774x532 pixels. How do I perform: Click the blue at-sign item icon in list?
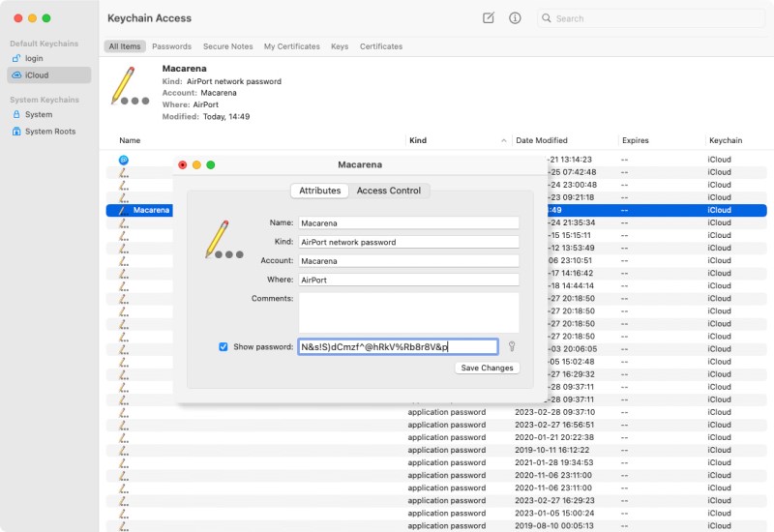[x=124, y=160]
